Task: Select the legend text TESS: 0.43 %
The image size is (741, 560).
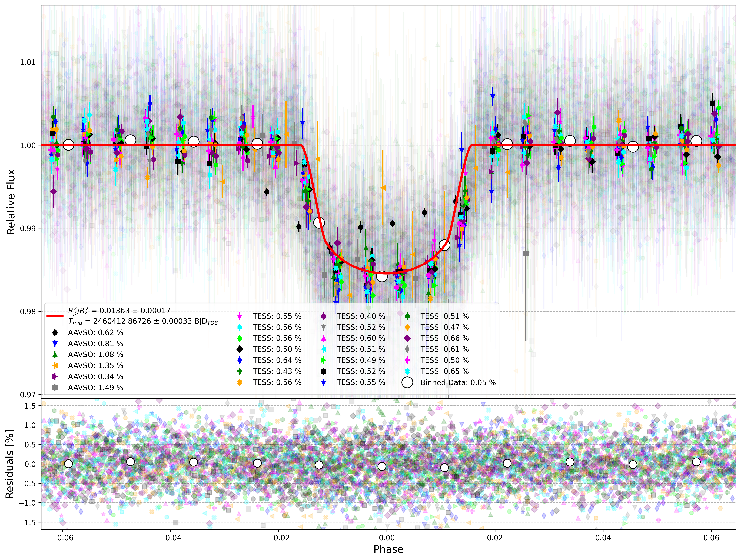Action: click(277, 371)
